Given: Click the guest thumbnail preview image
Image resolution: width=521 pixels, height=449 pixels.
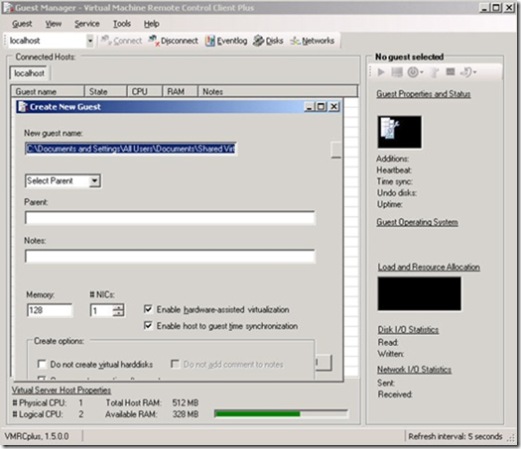Looking at the screenshot, I should (x=399, y=132).
